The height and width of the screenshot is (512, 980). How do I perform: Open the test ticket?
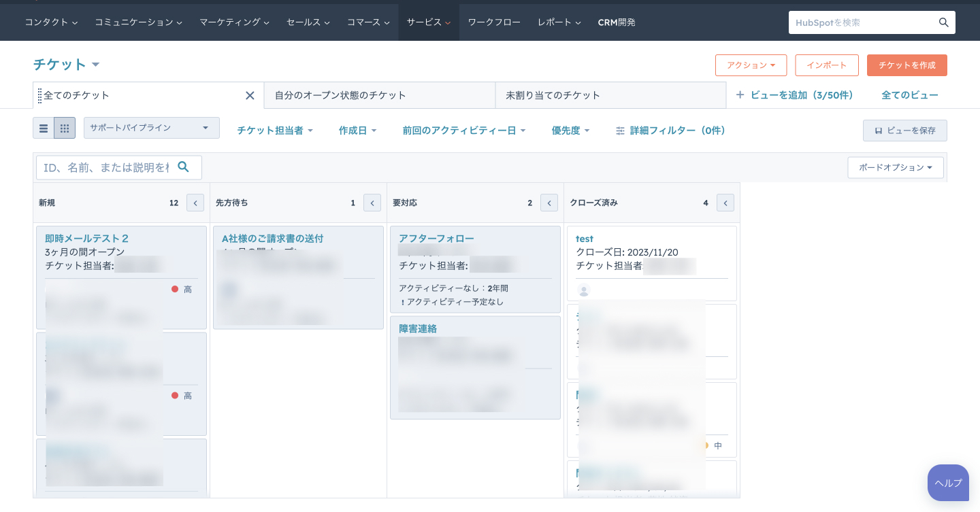pos(585,239)
